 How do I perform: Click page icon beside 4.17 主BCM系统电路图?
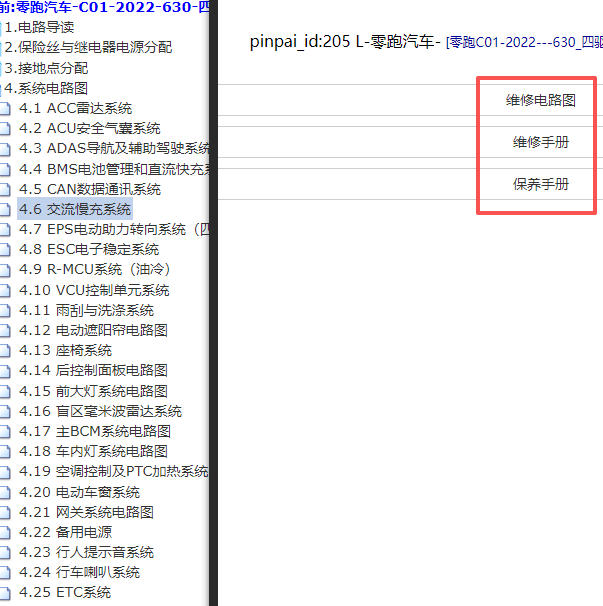5,431
